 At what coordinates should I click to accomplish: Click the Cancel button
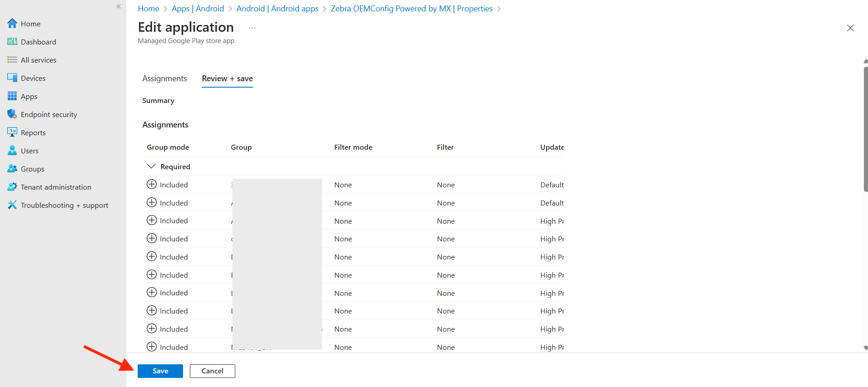(x=212, y=371)
